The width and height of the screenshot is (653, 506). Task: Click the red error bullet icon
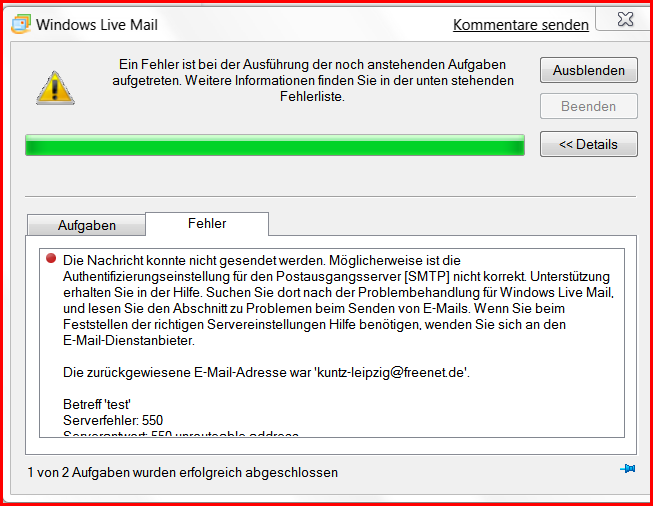[51, 259]
